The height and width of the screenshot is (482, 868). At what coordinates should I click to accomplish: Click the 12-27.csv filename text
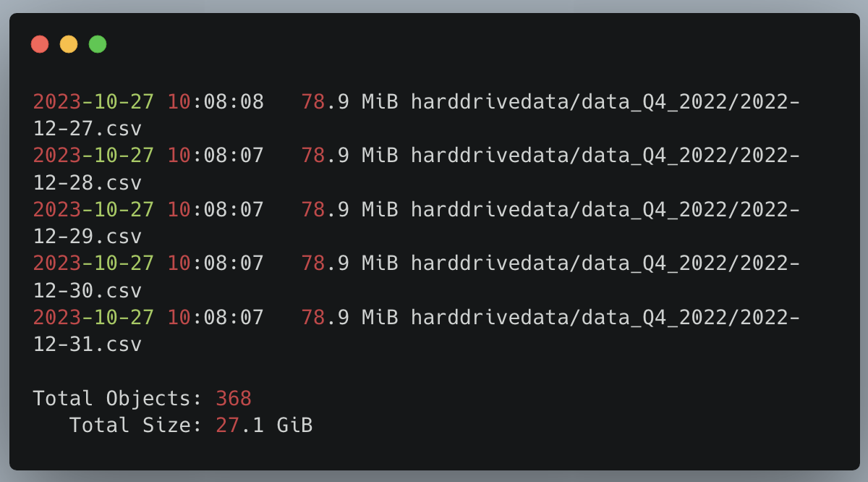click(88, 129)
